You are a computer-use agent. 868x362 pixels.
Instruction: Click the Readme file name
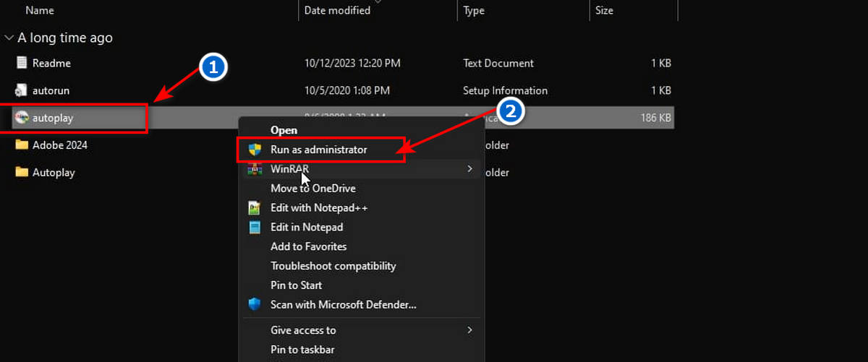point(51,63)
